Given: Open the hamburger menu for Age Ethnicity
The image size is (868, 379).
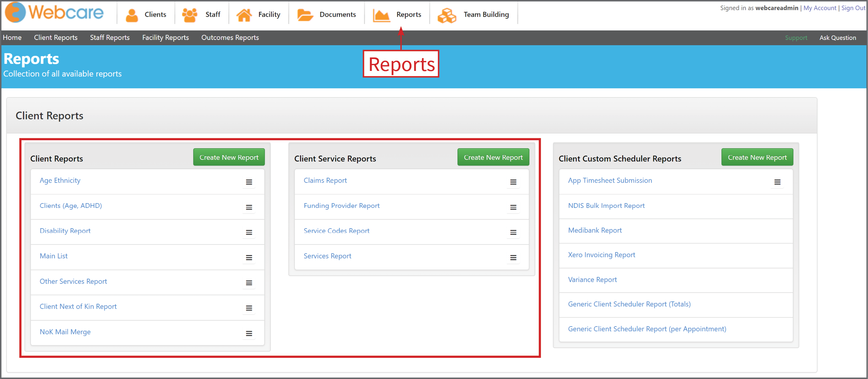Looking at the screenshot, I should click(x=249, y=182).
